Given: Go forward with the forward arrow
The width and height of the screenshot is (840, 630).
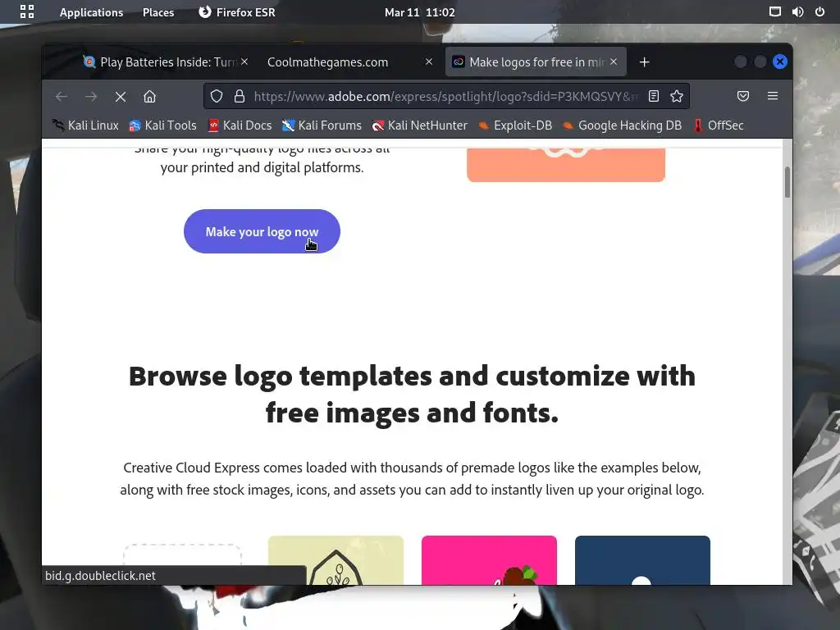Looking at the screenshot, I should [91, 97].
